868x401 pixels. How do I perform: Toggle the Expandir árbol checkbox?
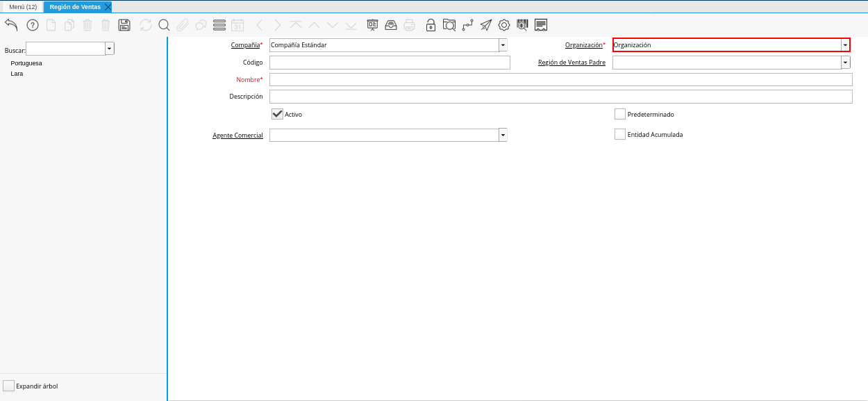tap(8, 386)
